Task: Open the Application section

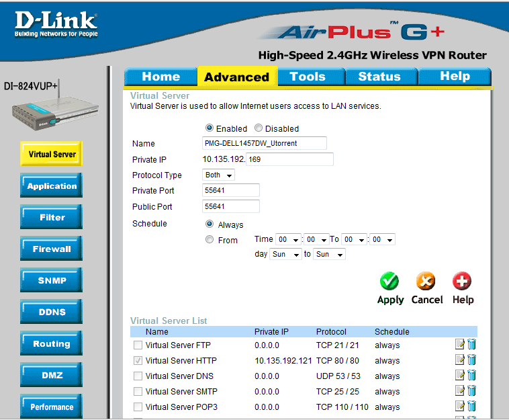Action: [x=51, y=185]
